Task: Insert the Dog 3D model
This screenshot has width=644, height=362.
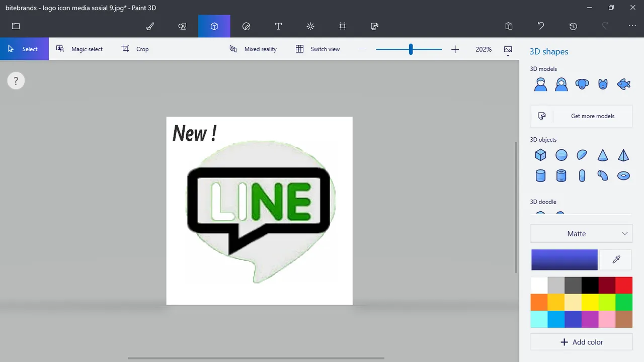Action: 582,84
